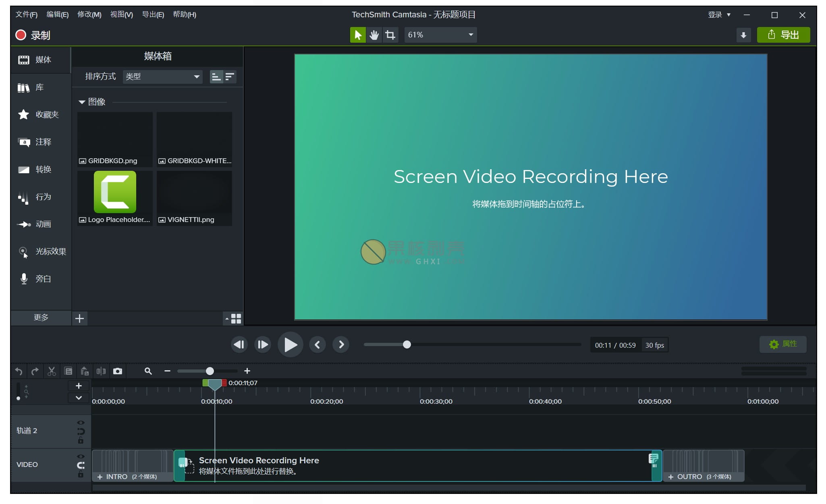Open the 文件(F) menu
This screenshot has width=826, height=504.
coord(27,15)
